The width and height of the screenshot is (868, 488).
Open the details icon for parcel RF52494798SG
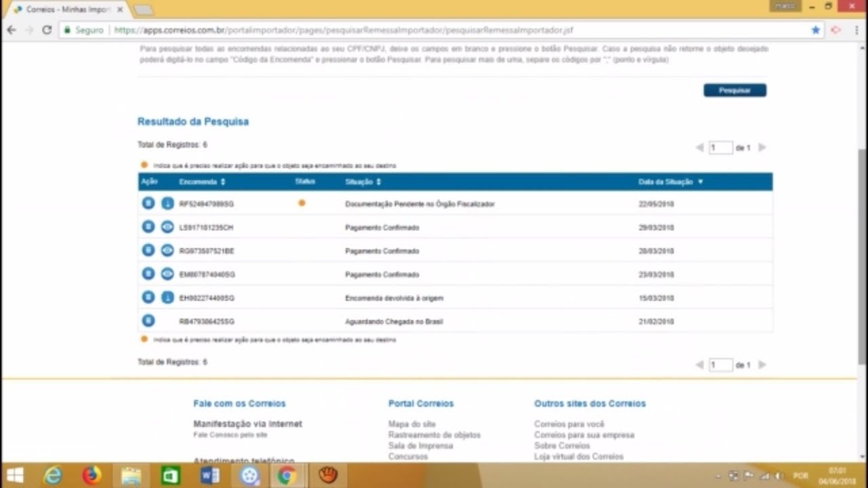(149, 203)
